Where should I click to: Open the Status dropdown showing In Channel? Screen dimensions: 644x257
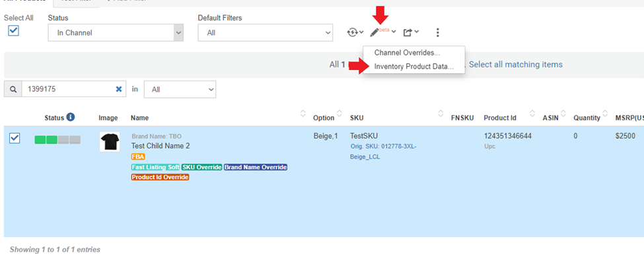[x=116, y=32]
